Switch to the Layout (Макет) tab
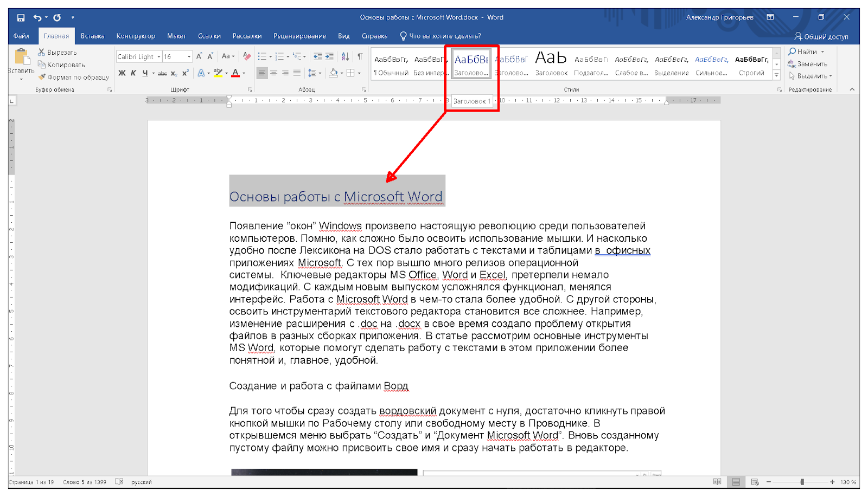Viewport: 868px width, 497px height. pyautogui.click(x=176, y=36)
